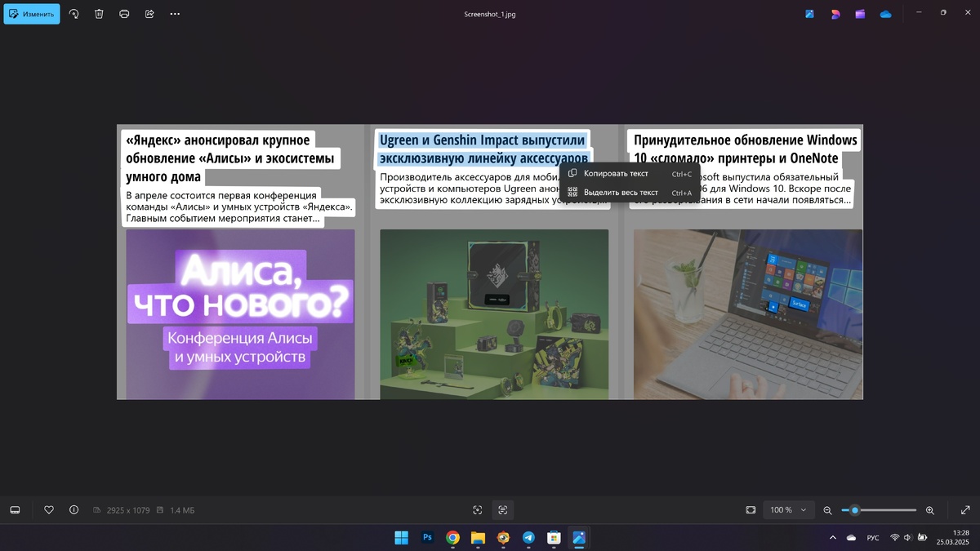
Task: Click the Алиса, что нового? picture
Action: [x=240, y=314]
